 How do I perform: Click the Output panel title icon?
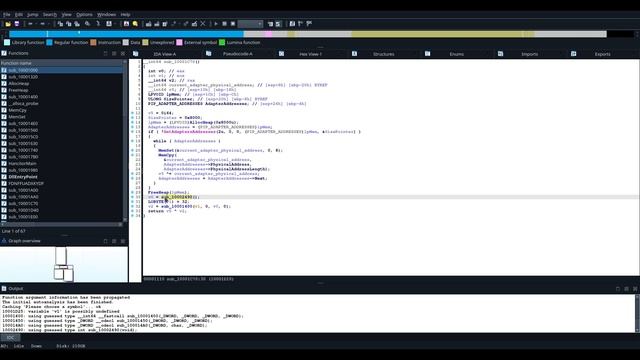point(4,289)
